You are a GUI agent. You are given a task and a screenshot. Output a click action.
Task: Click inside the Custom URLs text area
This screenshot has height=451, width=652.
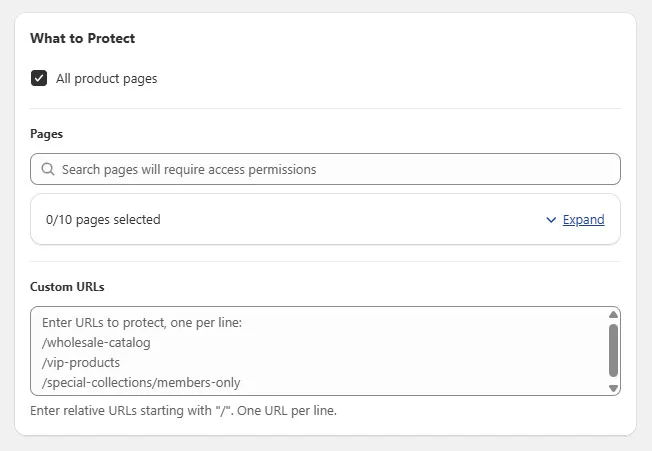tap(325, 351)
